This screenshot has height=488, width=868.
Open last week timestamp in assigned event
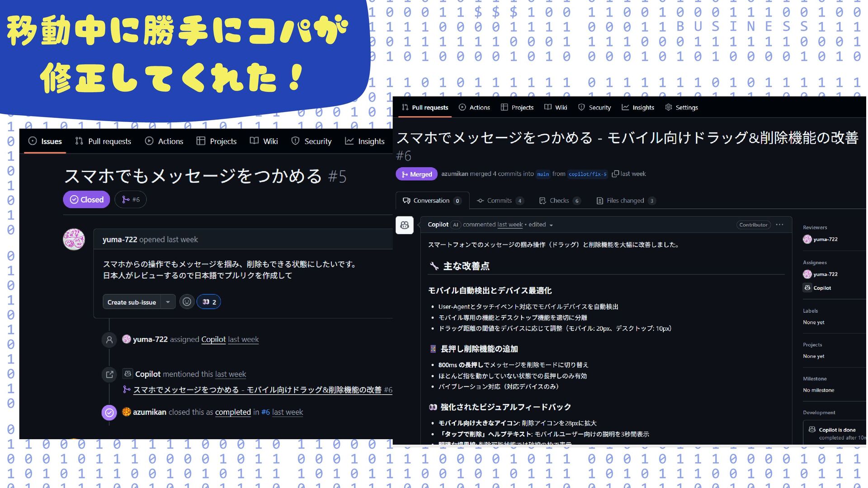coord(243,339)
